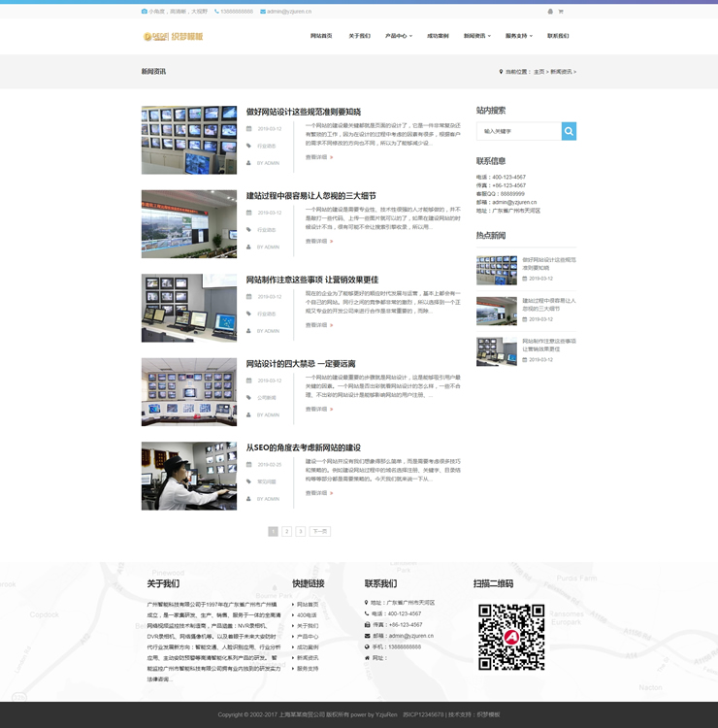This screenshot has height=728, width=718.
Task: Click 联系我们 in the top navigation
Action: pos(558,36)
